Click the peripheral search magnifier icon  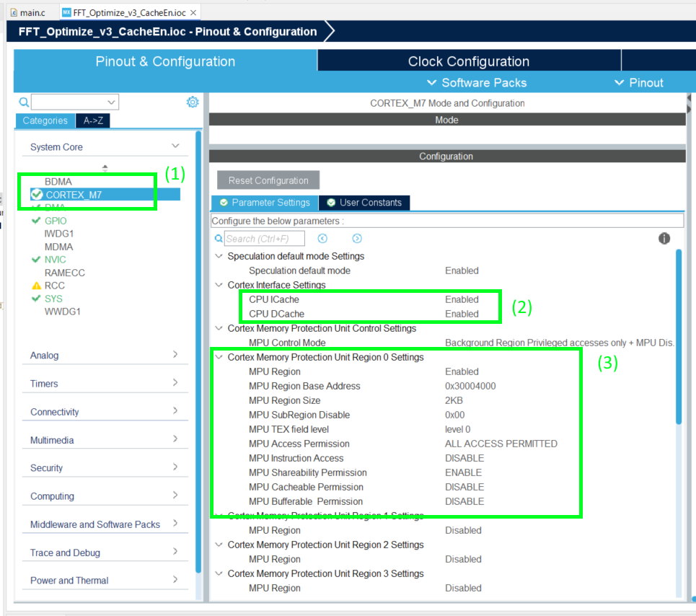(x=24, y=102)
